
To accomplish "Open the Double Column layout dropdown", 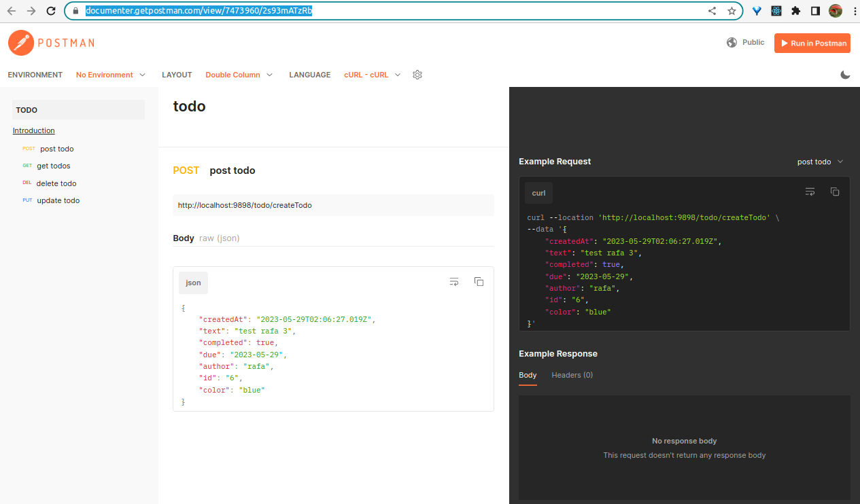I will [239, 75].
